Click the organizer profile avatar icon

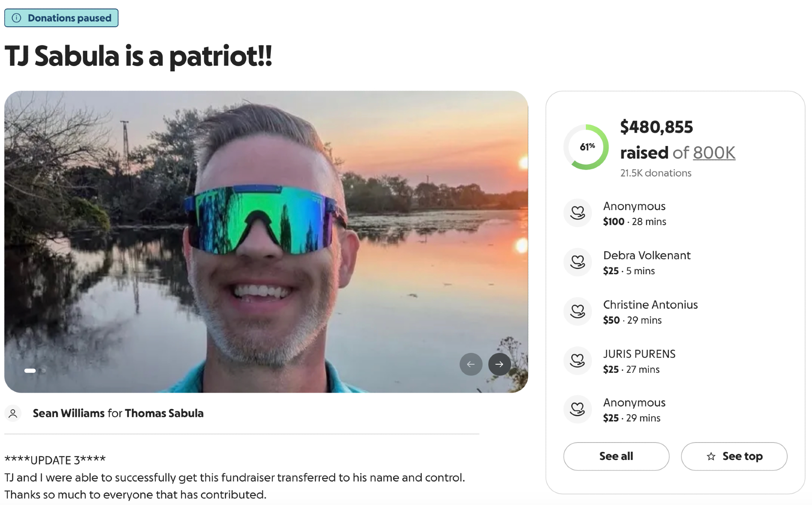[13, 413]
